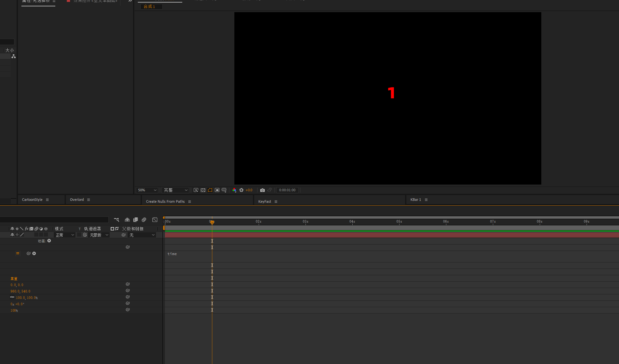Click the orange 重置 reset link
The width and height of the screenshot is (619, 364).
point(14,279)
